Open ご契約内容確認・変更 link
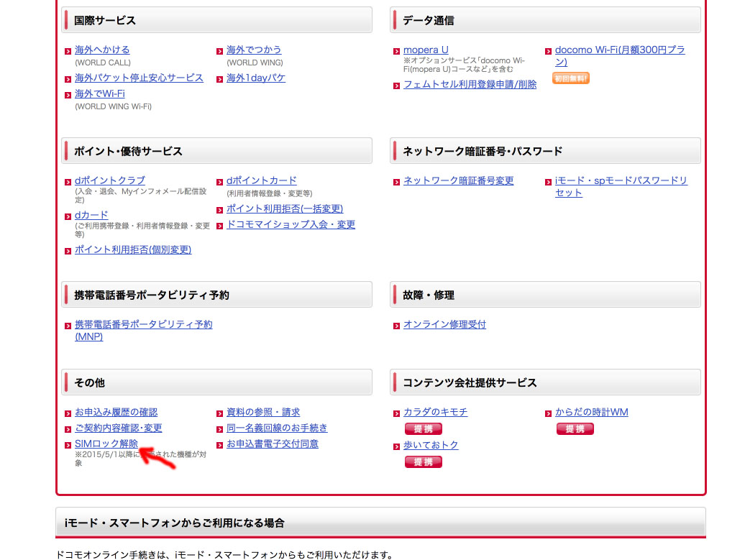 (x=119, y=428)
